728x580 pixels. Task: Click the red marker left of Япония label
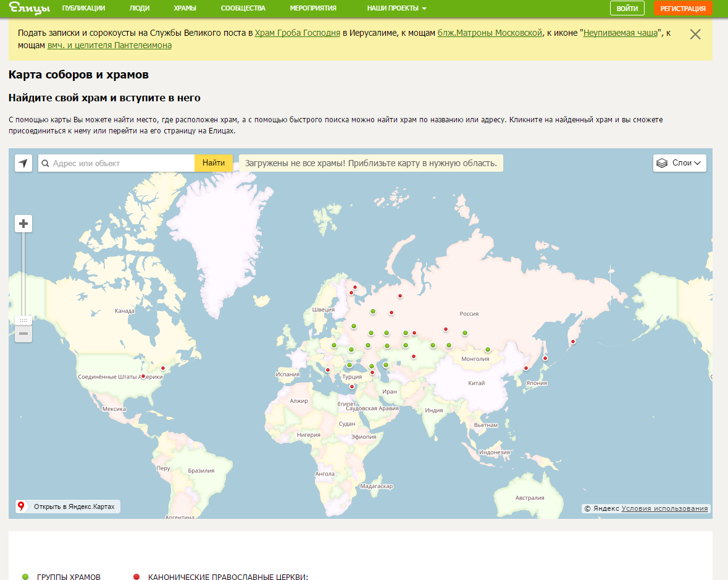pos(526,368)
